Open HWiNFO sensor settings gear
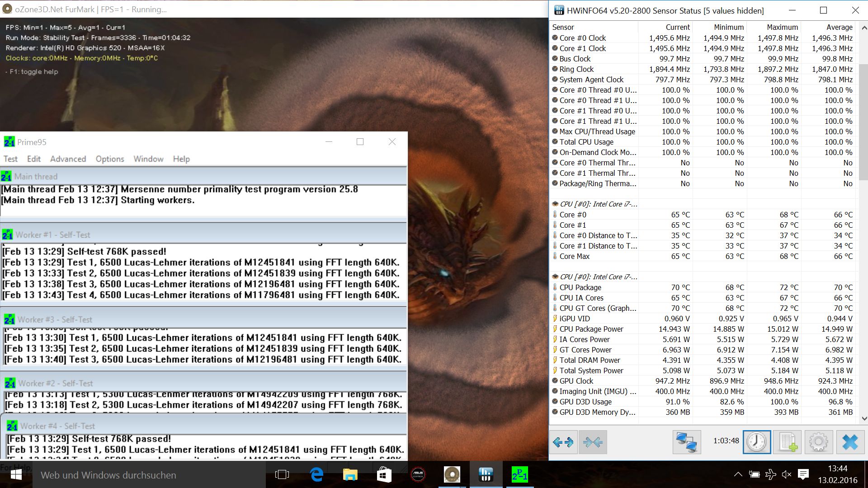The width and height of the screenshot is (868, 488). click(x=818, y=441)
